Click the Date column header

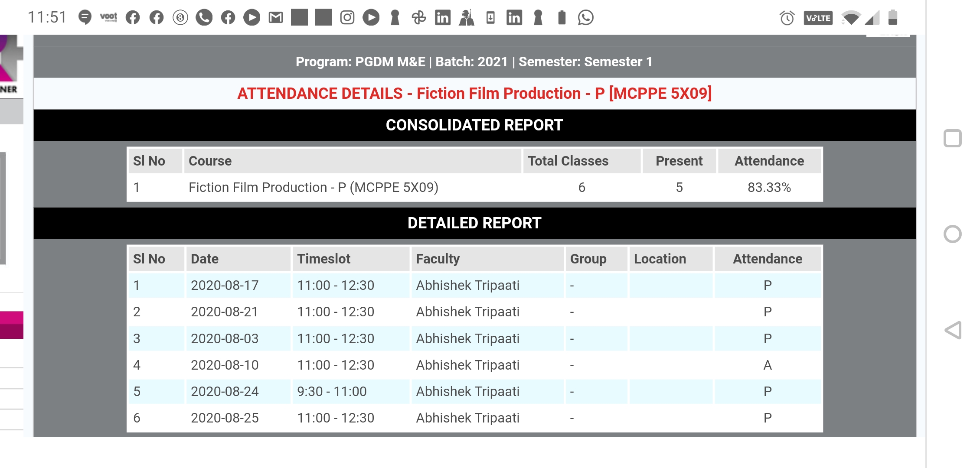coord(204,258)
